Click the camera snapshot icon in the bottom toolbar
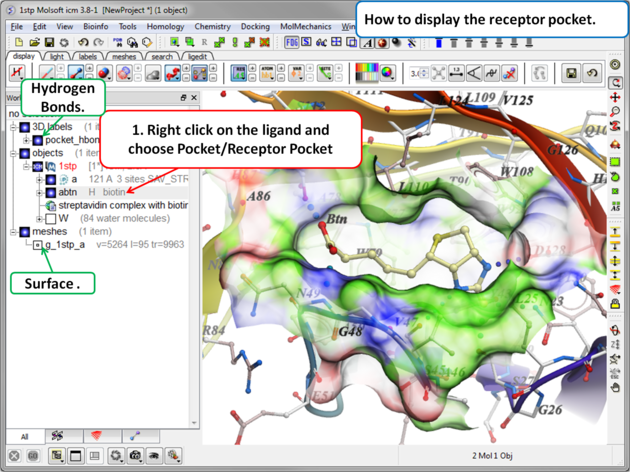 [x=135, y=455]
